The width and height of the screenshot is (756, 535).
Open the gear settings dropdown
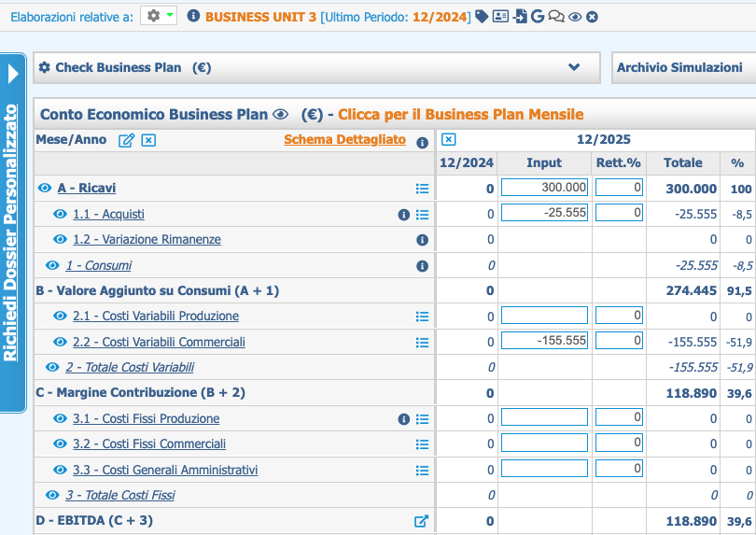[158, 16]
